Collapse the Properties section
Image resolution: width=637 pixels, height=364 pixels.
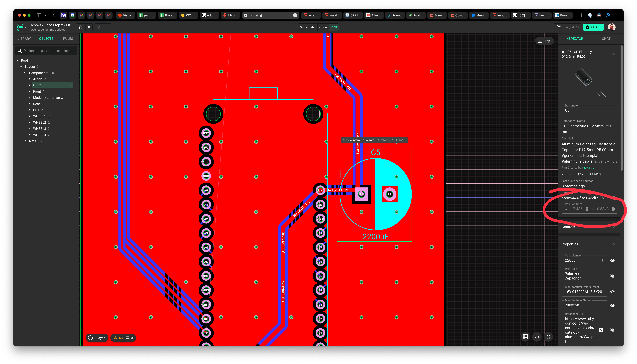point(613,244)
